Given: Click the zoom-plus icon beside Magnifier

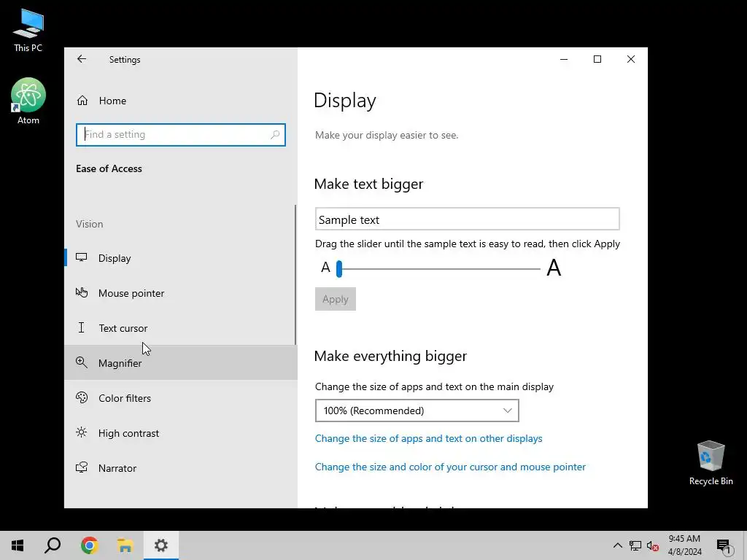Looking at the screenshot, I should tap(82, 362).
